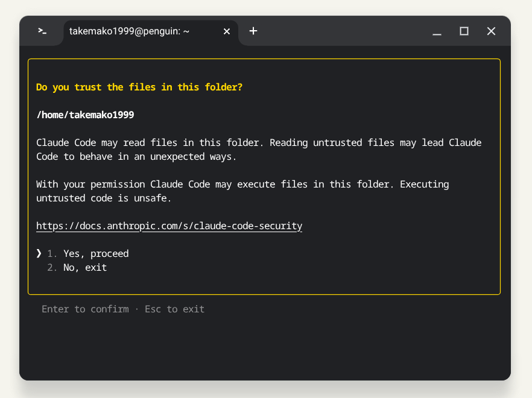Close the takemako1999@penguin tab
This screenshot has width=532, height=398.
click(x=227, y=31)
